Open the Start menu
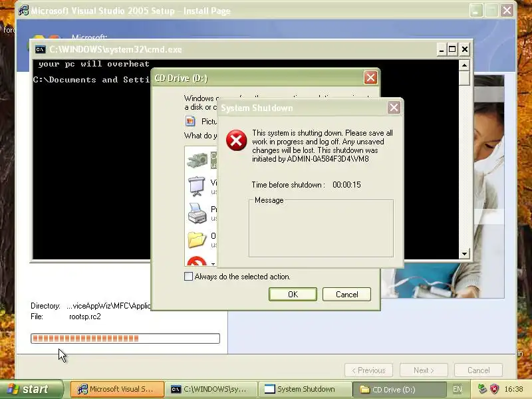The image size is (532, 399). point(31,389)
